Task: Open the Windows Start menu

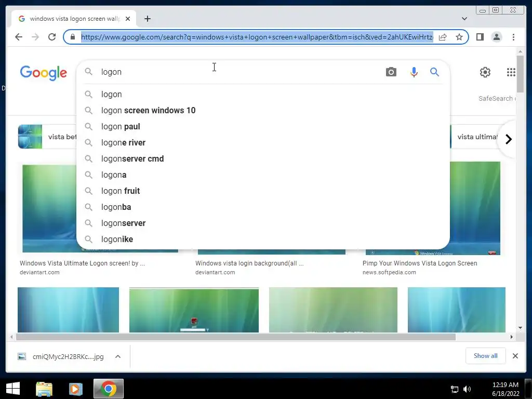Action: 13,389
